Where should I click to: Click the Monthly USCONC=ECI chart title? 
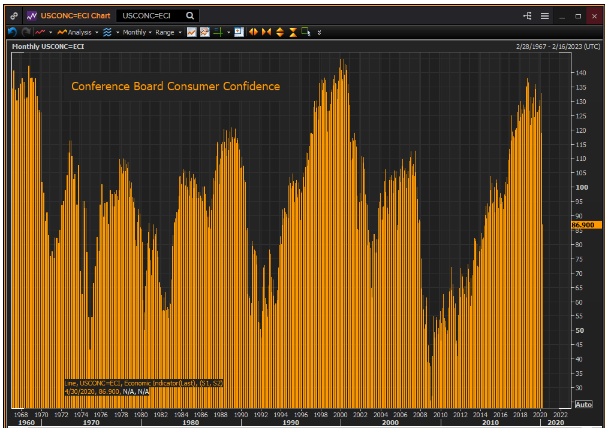(x=48, y=46)
